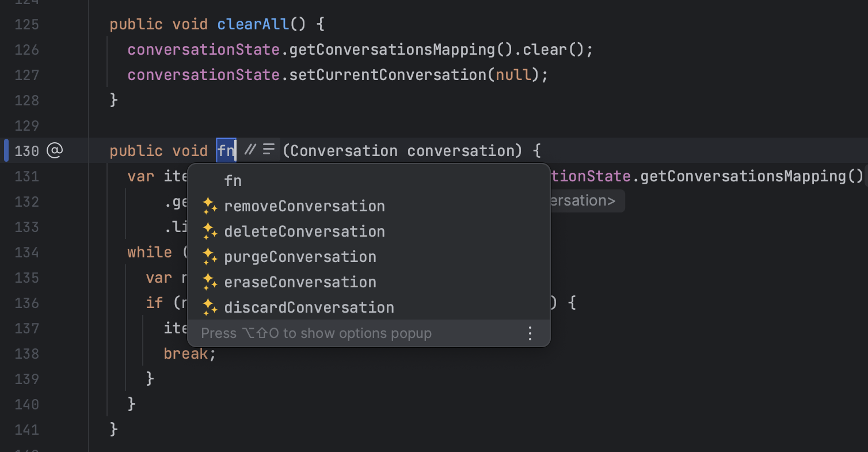This screenshot has width=868, height=452.
Task: Click the AI sparkle icon beside eraseConversation
Action: (210, 282)
